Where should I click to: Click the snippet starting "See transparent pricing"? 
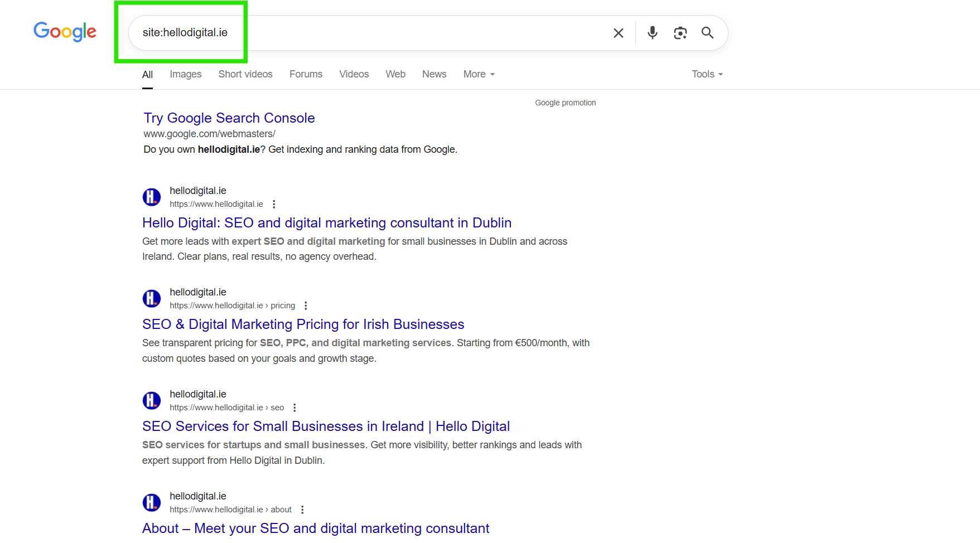click(366, 351)
